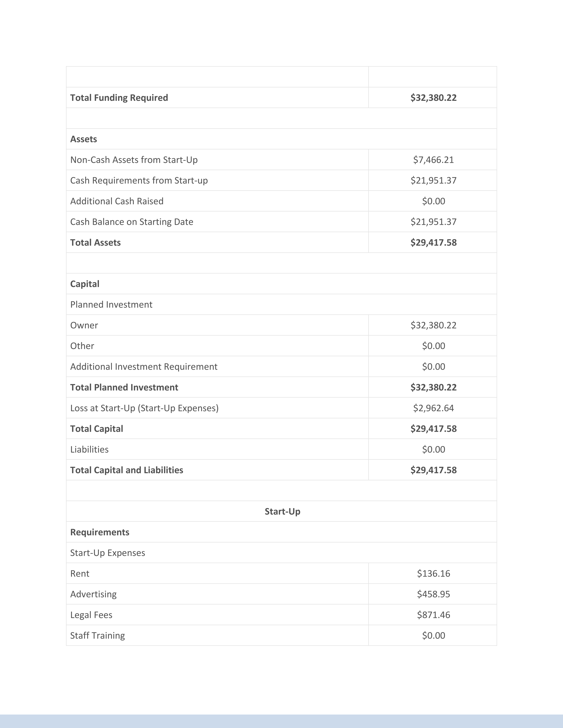Click the Legal Fees amount $871.46
The width and height of the screenshot is (563, 728).
tap(433, 615)
